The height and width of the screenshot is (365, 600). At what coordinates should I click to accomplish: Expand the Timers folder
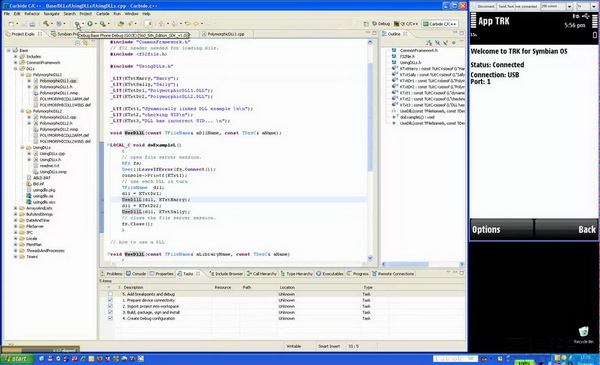(16, 257)
